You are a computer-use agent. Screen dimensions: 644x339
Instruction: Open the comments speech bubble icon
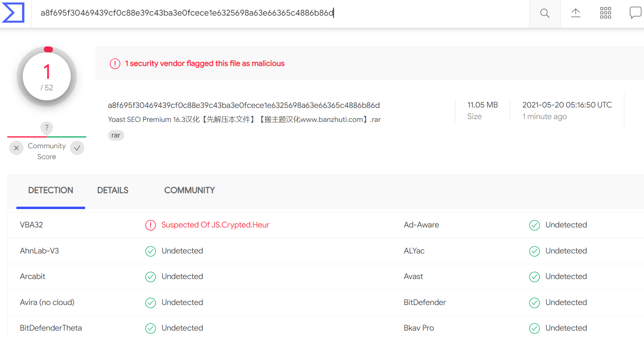pos(635,13)
